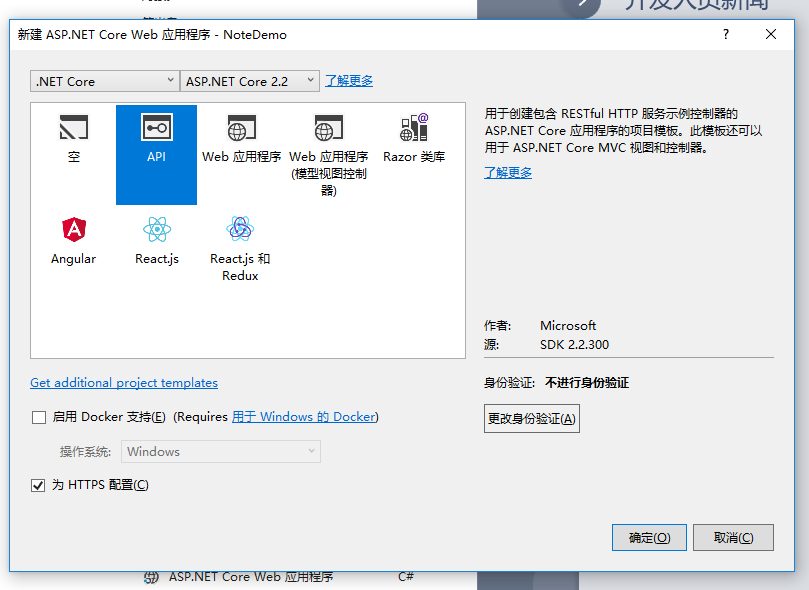Screen dimensions: 809x590
Task: Click the help question mark button
Action: tap(726, 35)
